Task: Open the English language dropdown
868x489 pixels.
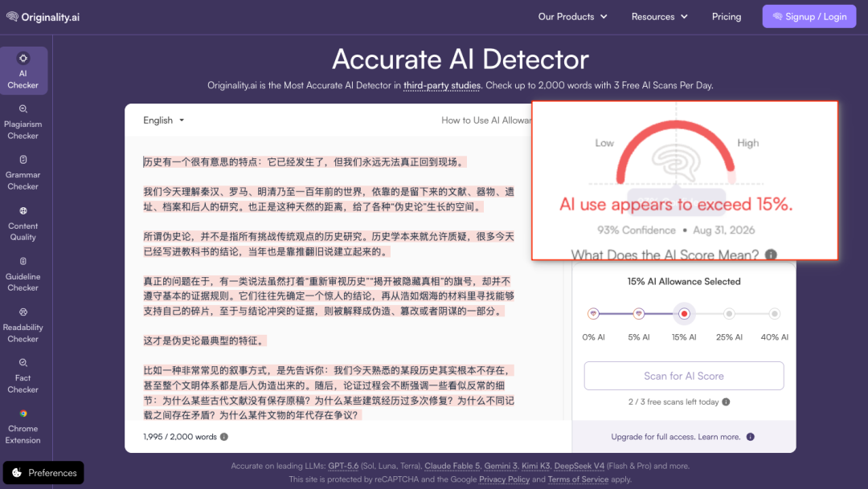Action: click(x=164, y=120)
